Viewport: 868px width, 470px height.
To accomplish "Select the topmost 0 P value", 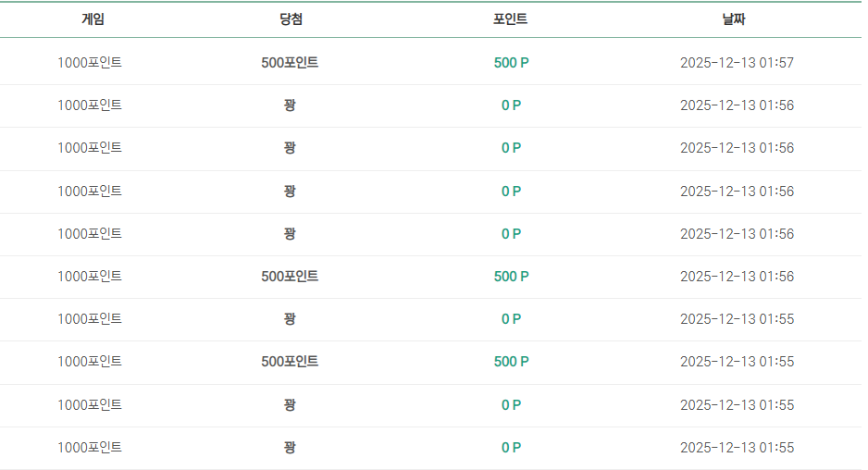I will [x=511, y=105].
